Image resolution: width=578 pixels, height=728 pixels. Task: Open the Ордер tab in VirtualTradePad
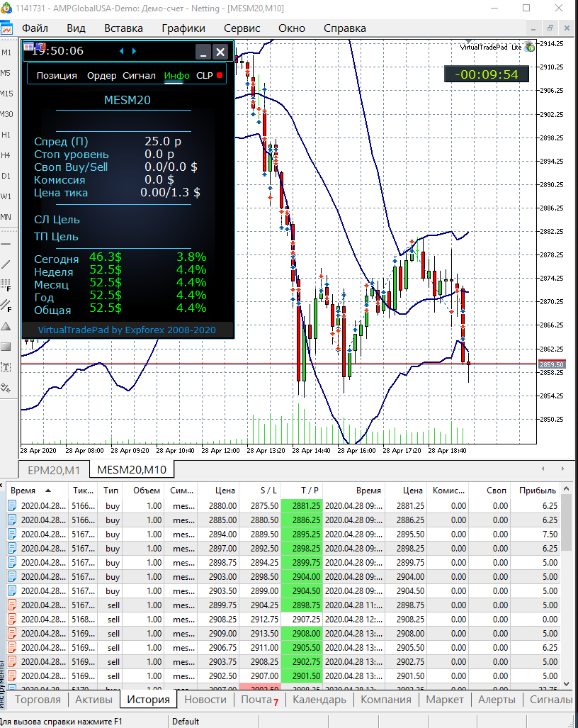tap(101, 76)
